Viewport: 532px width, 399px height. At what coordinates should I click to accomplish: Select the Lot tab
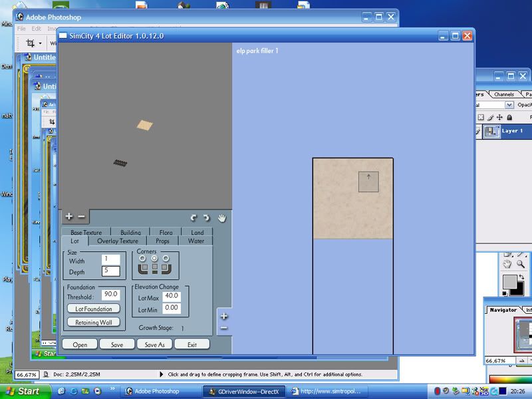74,241
